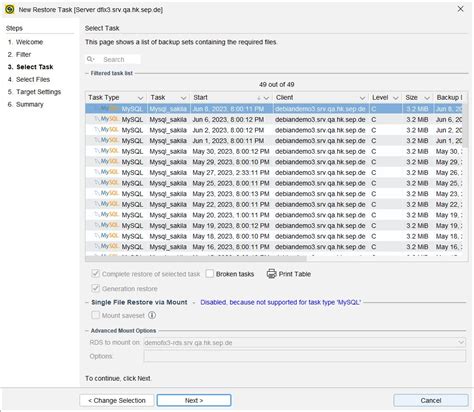
Task: Open the Client column filter dropdown
Action: point(362,98)
